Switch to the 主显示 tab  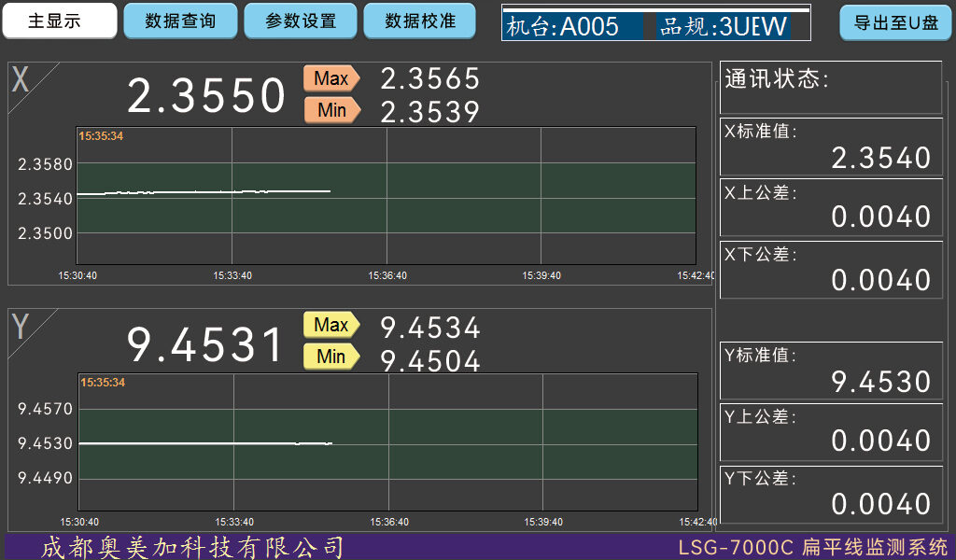[x=59, y=21]
